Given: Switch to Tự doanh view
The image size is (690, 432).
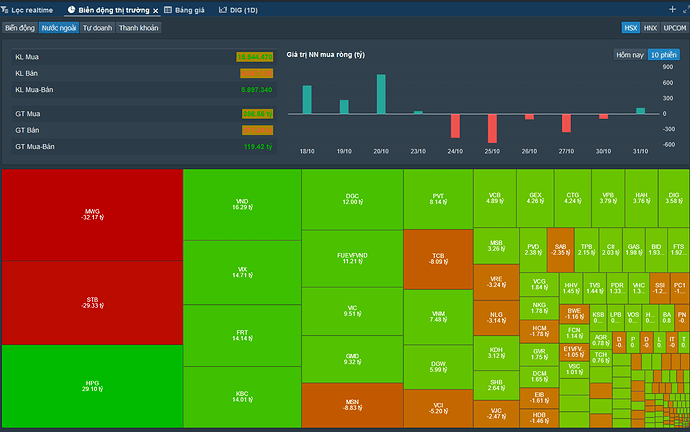Looking at the screenshot, I should pos(97,28).
